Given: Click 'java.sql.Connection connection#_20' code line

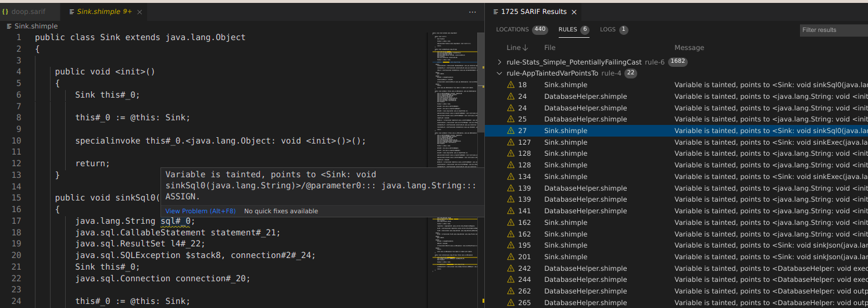Looking at the screenshot, I should pos(163,278).
